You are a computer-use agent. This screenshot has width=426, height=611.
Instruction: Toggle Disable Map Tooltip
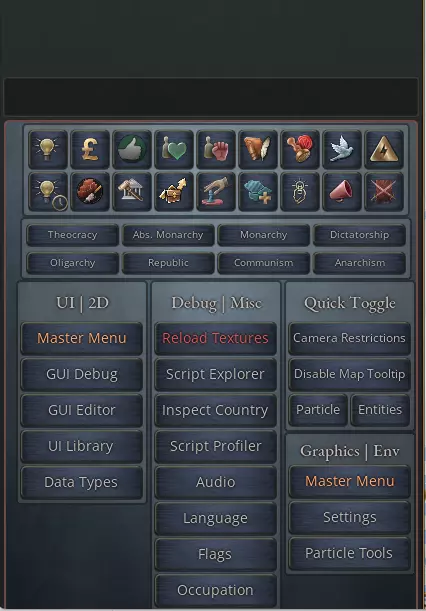click(x=349, y=374)
